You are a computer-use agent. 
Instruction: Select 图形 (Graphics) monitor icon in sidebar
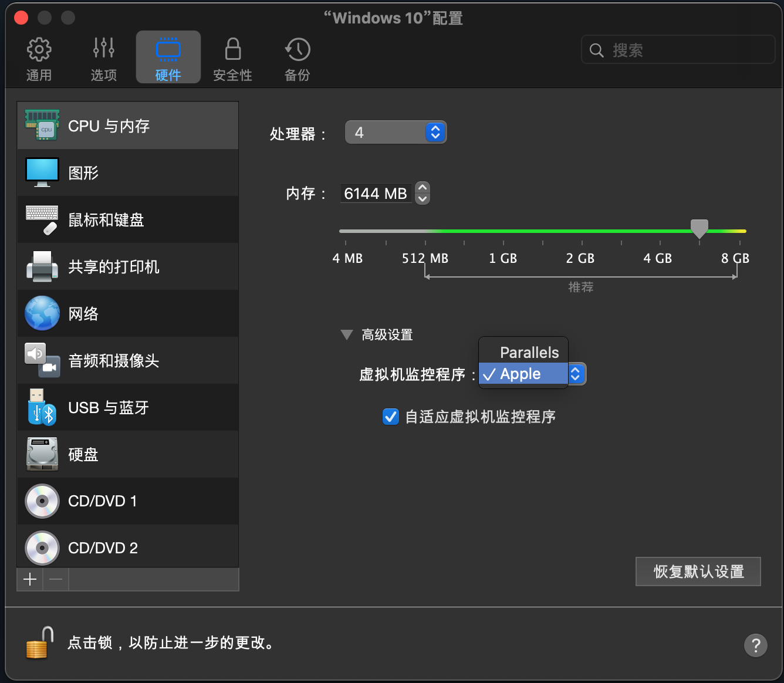42,173
